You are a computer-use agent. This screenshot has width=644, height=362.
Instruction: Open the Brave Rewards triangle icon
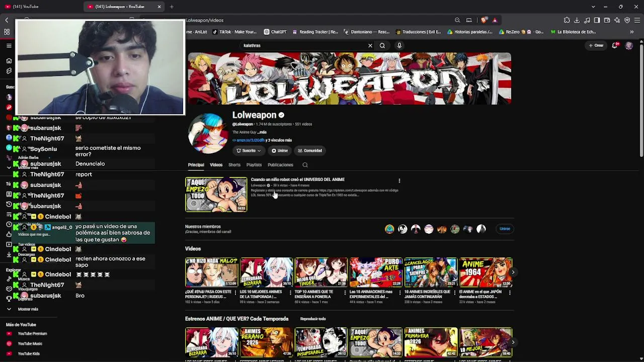click(495, 20)
